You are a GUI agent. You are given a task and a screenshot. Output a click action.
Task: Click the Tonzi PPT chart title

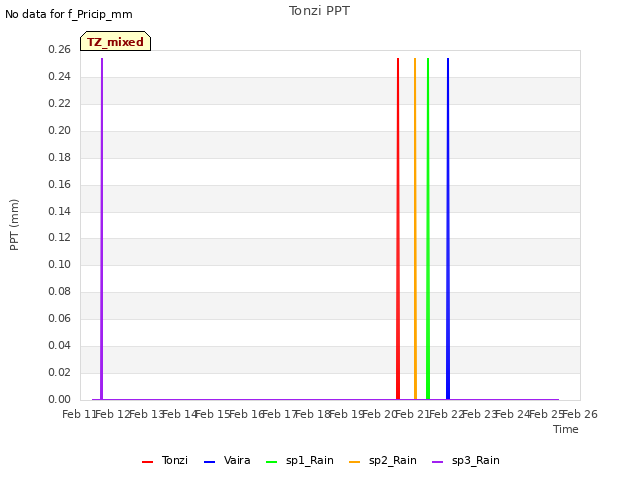319,11
